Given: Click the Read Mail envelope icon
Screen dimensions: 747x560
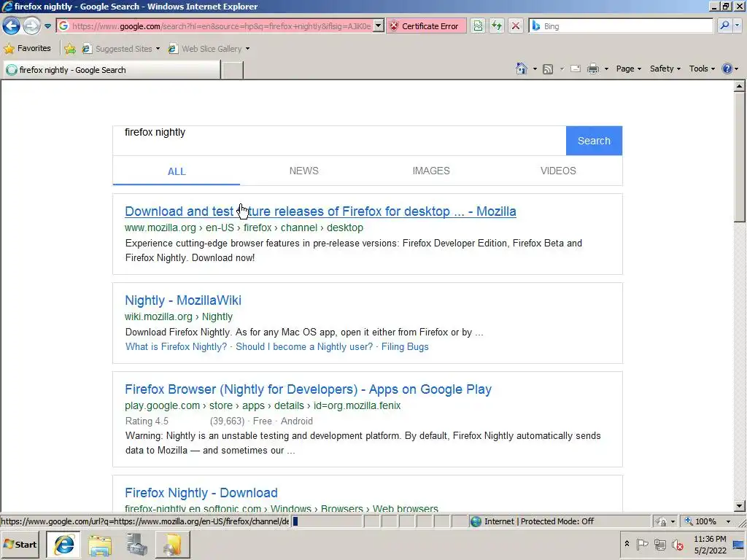Looking at the screenshot, I should 576,69.
